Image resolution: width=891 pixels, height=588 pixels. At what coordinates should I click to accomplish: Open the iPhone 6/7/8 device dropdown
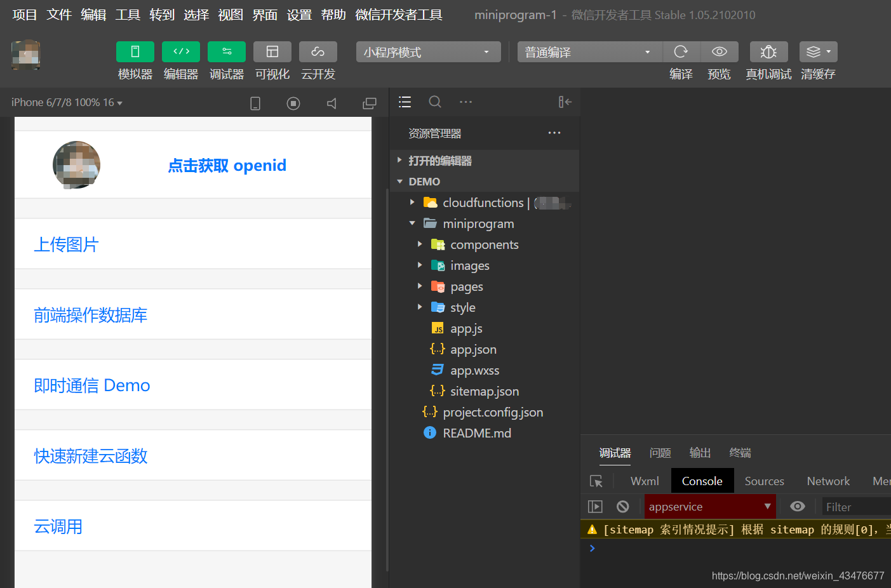[67, 102]
